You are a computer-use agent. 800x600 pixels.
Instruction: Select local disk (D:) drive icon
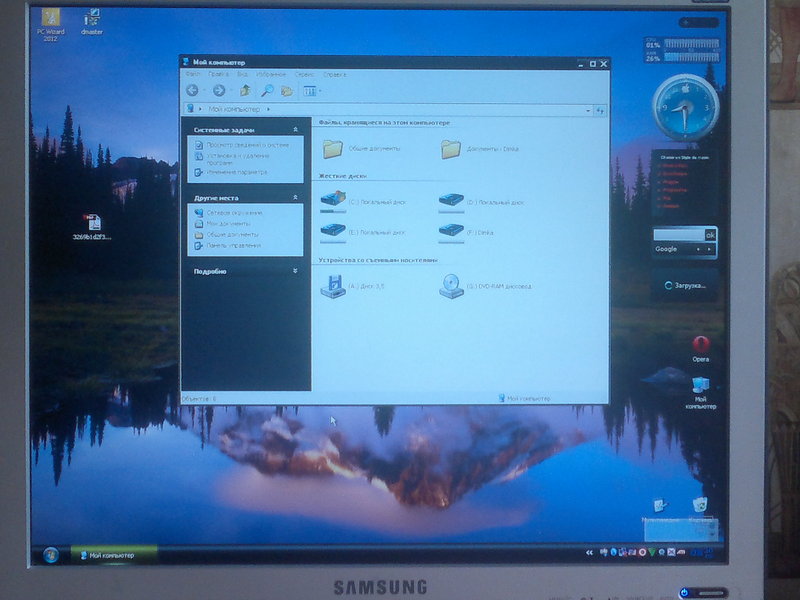point(451,201)
